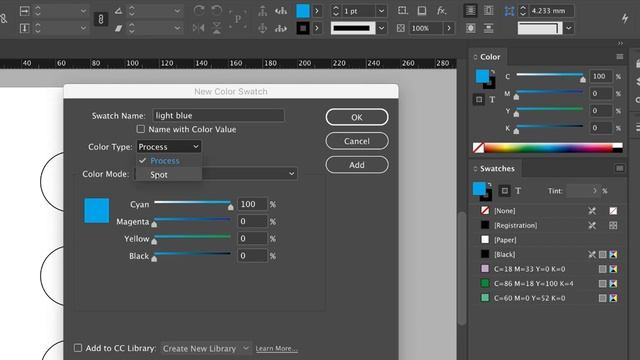
Task: Click the flip vertical icon
Action: (217, 28)
